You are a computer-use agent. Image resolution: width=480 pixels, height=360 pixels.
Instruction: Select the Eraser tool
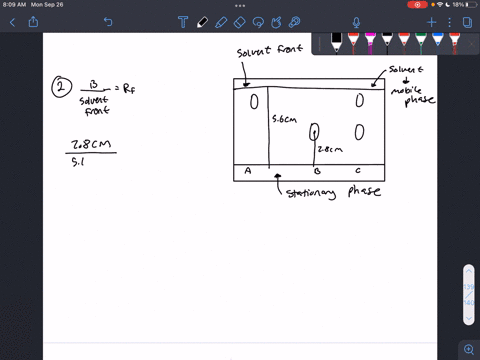pos(240,22)
